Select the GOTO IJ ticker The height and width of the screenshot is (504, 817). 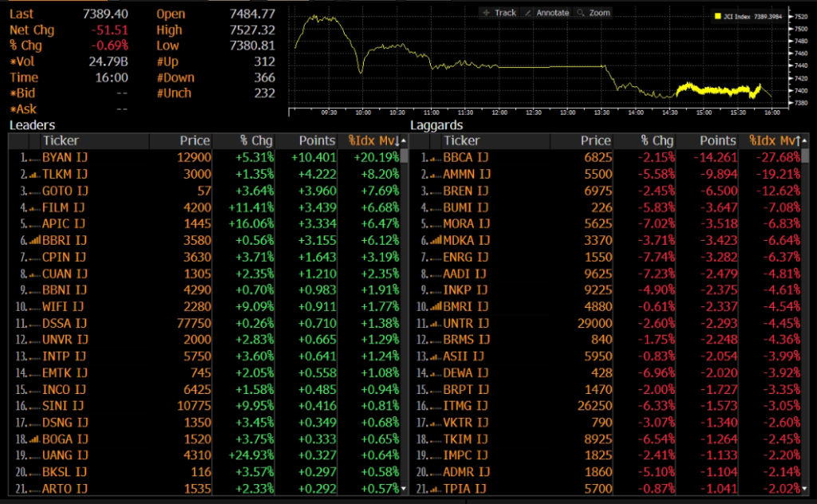[65, 191]
